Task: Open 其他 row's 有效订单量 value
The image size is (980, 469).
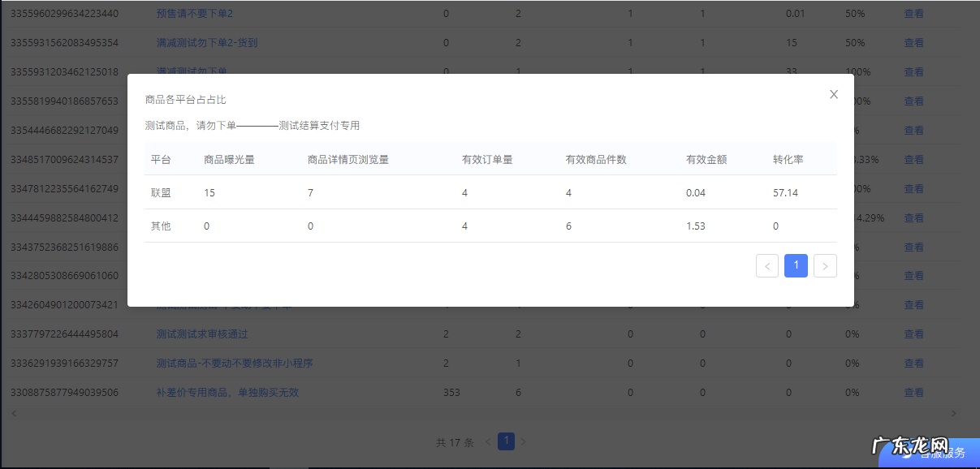Action: click(x=464, y=226)
